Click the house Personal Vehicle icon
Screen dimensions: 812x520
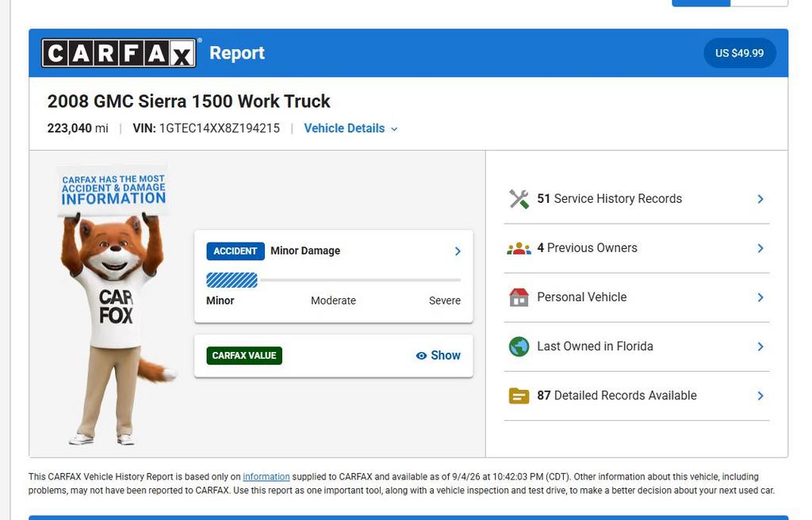pos(519,297)
